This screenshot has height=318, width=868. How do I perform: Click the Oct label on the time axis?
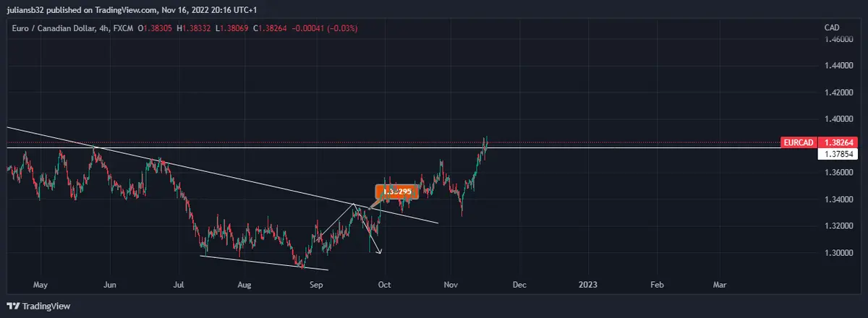coord(385,285)
